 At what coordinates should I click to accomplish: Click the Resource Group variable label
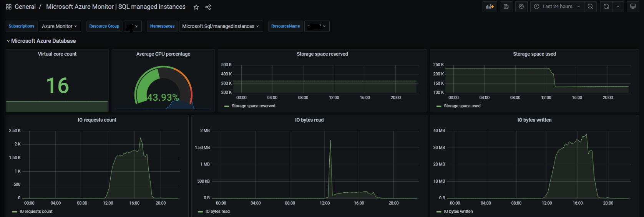(x=104, y=26)
